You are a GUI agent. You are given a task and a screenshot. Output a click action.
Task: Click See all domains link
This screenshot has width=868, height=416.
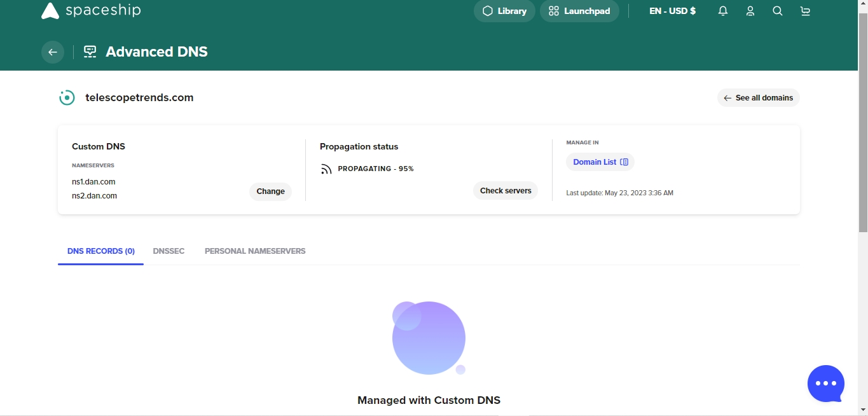pyautogui.click(x=758, y=98)
